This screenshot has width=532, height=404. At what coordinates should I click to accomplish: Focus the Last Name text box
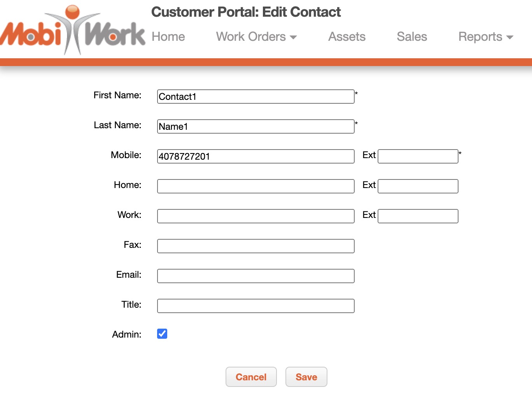(x=255, y=127)
